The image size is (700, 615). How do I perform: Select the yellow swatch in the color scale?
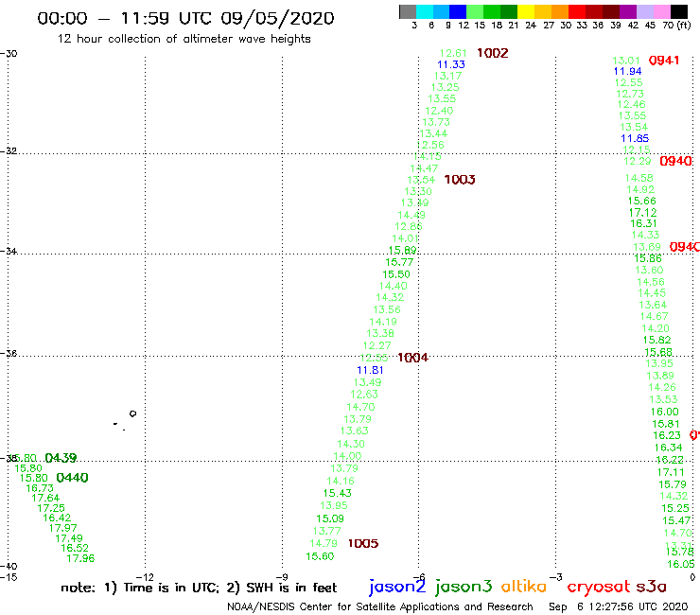coord(525,12)
